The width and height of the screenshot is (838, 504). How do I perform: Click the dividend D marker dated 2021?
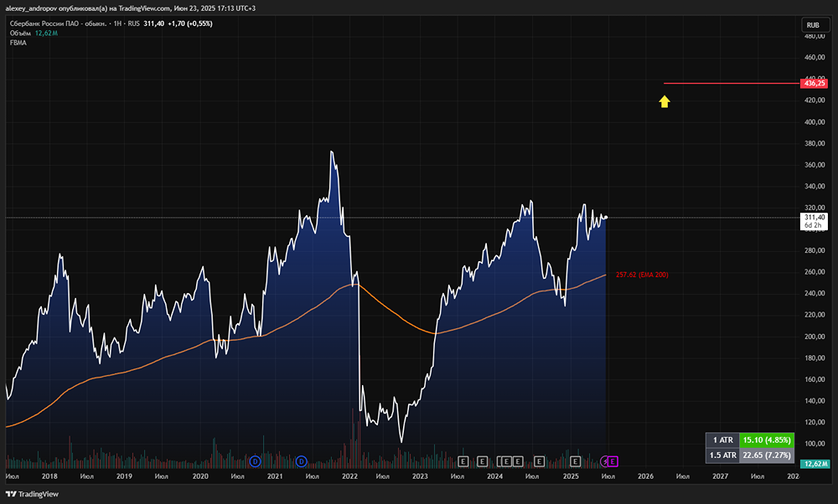pos(302,461)
